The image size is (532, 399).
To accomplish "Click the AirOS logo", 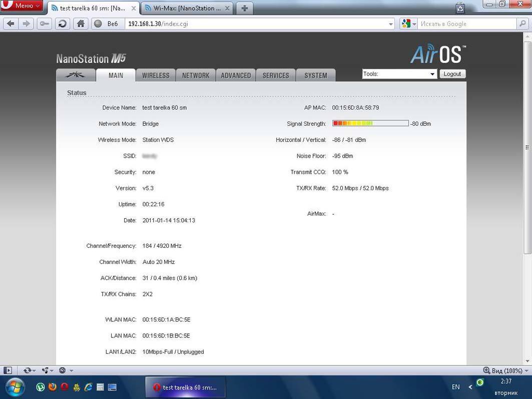I will coord(438,54).
